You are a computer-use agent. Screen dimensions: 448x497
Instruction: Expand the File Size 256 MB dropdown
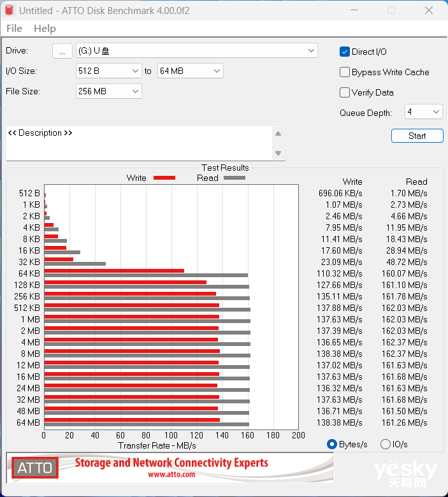(109, 91)
